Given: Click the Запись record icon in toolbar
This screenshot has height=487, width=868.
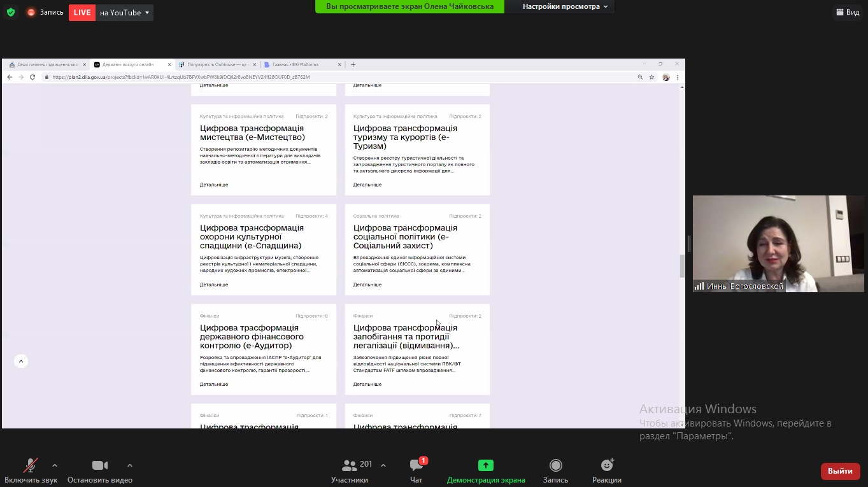Looking at the screenshot, I should click(555, 466).
